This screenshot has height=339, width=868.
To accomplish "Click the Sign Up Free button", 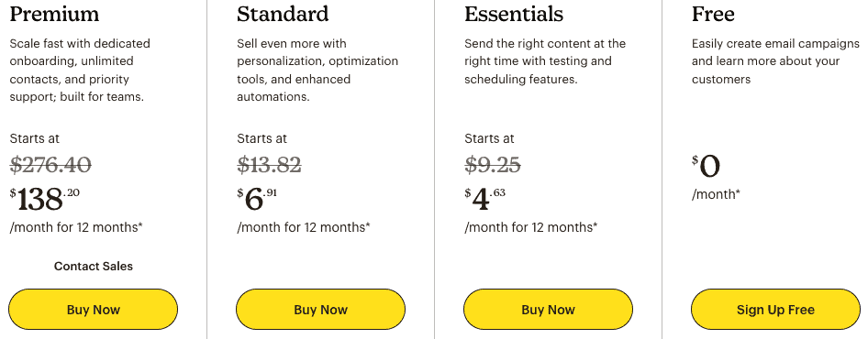I will click(x=775, y=309).
